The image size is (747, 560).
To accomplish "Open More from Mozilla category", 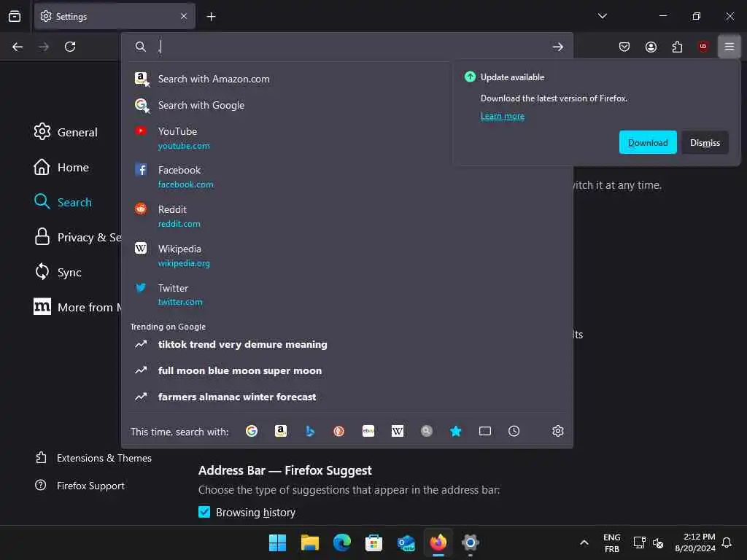I will click(x=77, y=307).
